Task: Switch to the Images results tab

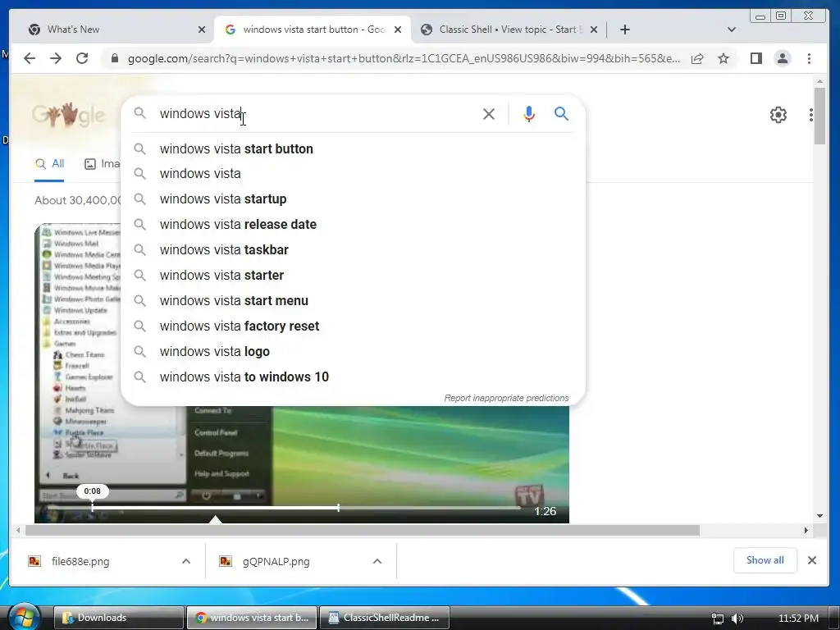Action: point(103,164)
